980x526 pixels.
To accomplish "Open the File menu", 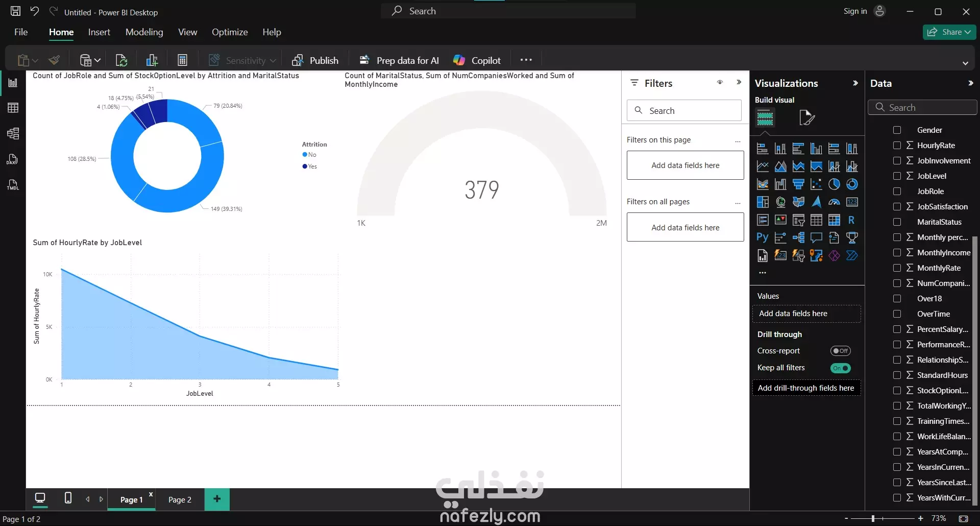I will (x=21, y=32).
